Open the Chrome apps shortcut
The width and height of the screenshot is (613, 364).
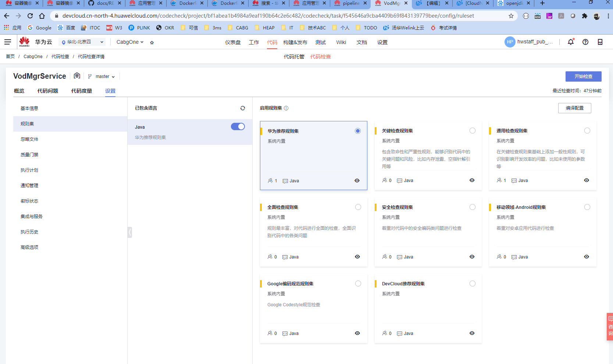(x=13, y=28)
